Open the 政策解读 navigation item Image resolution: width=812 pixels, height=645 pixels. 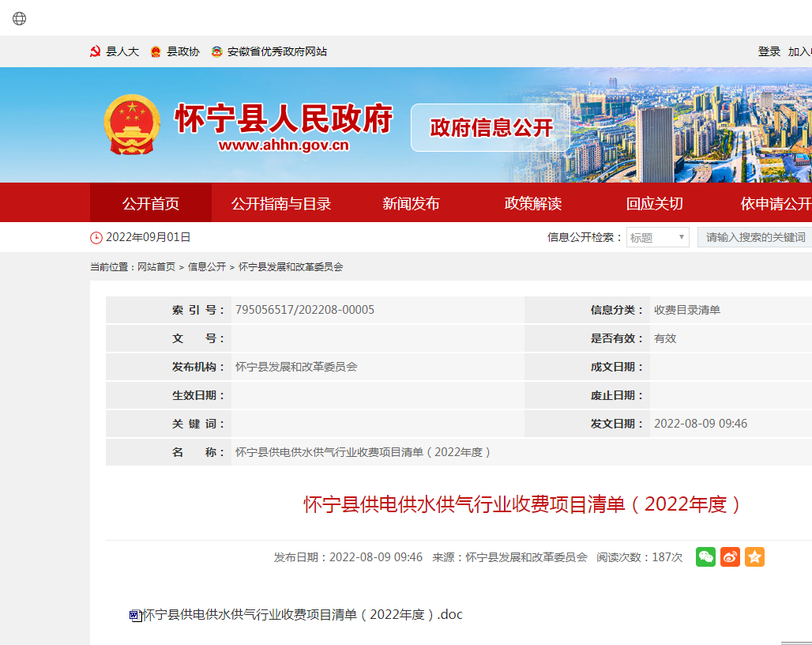tap(532, 203)
